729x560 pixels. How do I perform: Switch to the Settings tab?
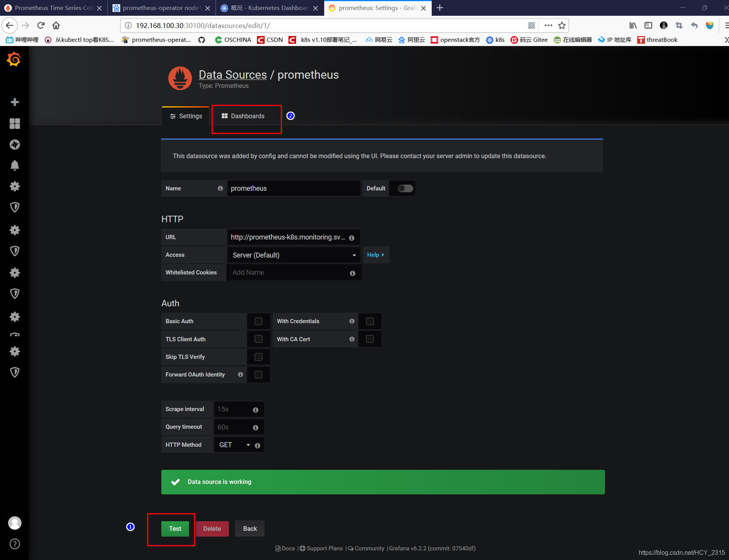186,116
